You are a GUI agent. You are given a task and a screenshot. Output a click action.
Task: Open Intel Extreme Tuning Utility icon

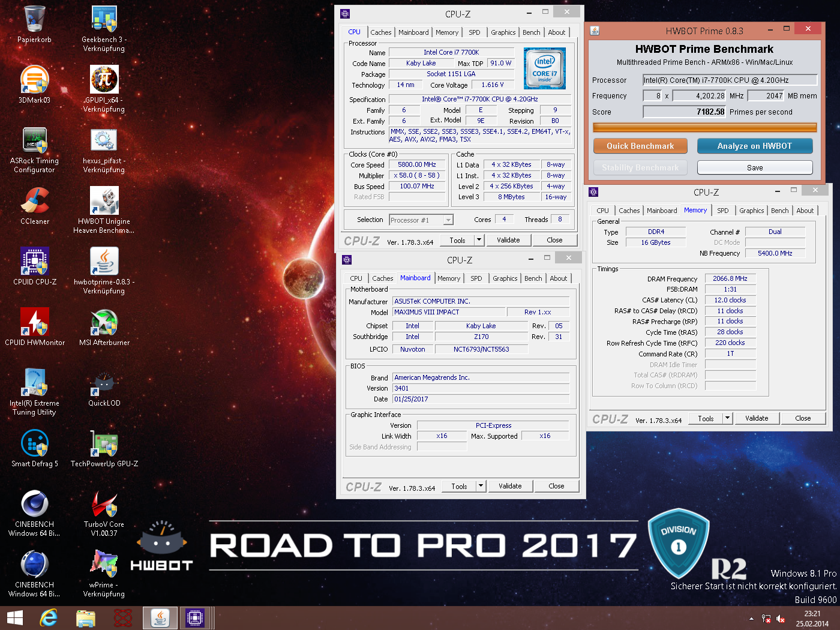point(35,383)
